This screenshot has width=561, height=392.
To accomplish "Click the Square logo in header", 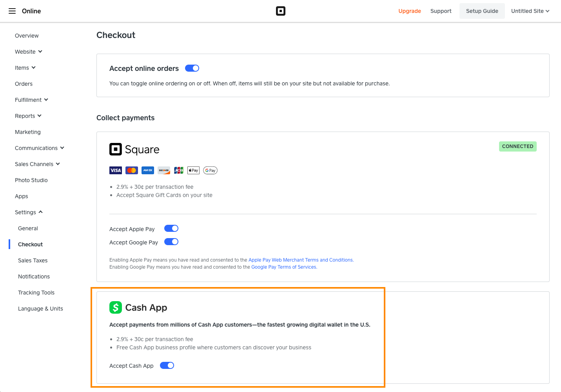I will click(x=281, y=11).
